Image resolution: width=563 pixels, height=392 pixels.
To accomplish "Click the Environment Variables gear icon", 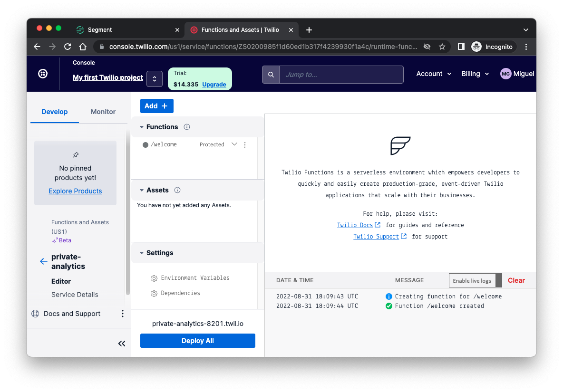I will (154, 278).
